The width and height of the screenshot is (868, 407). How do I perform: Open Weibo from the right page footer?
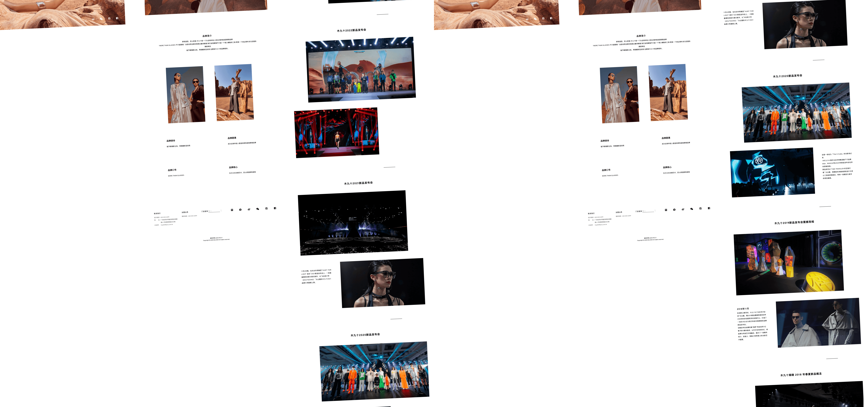click(x=683, y=209)
